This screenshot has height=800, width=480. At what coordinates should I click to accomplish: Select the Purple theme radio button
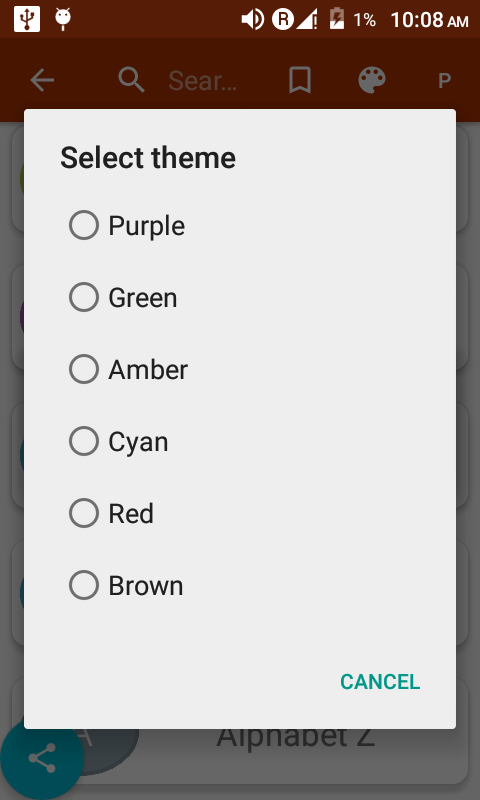pos(84,225)
